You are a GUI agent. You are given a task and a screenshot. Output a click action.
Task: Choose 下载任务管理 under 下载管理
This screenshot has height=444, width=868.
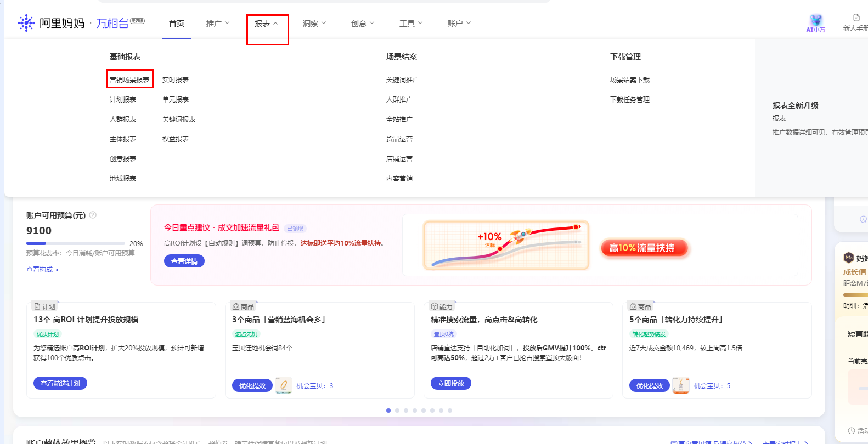click(x=629, y=100)
